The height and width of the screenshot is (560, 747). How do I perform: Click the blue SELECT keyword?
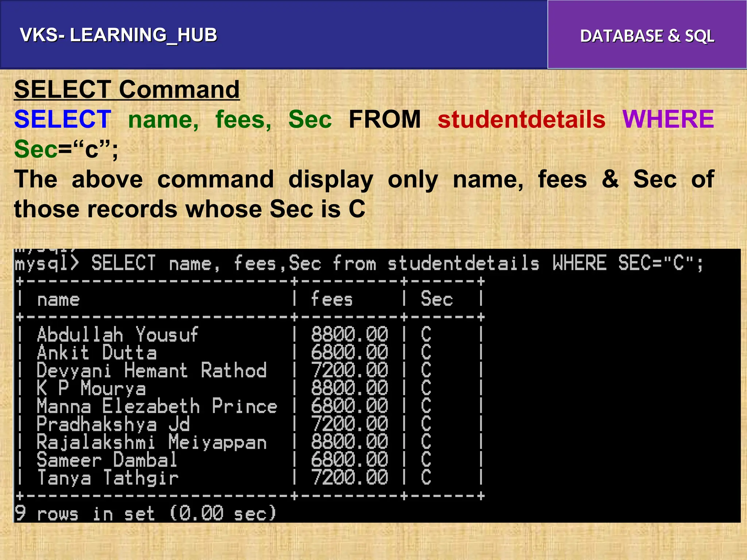pyautogui.click(x=63, y=119)
